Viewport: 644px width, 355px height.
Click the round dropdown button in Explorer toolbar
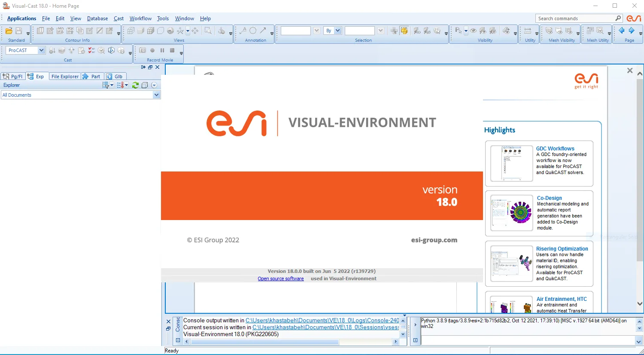click(x=154, y=85)
